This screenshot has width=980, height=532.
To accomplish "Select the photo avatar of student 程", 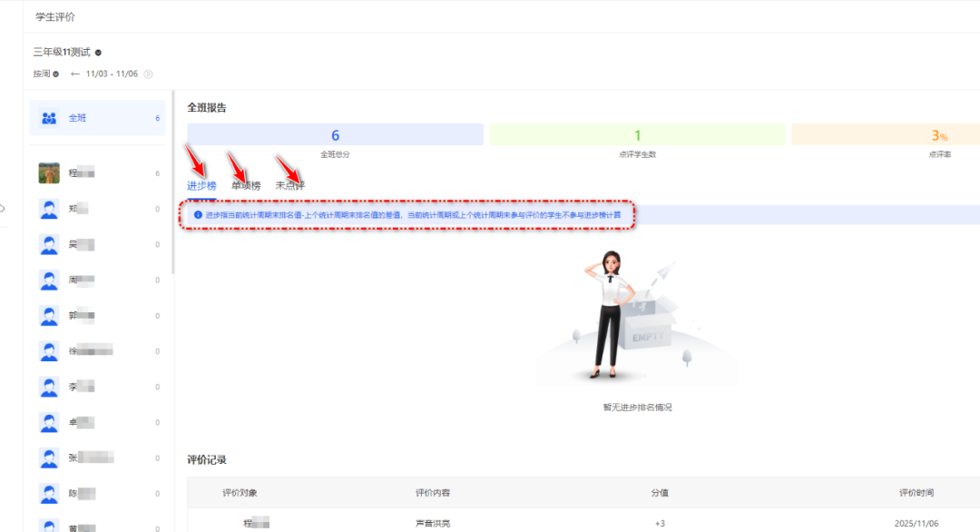I will pyautogui.click(x=49, y=172).
